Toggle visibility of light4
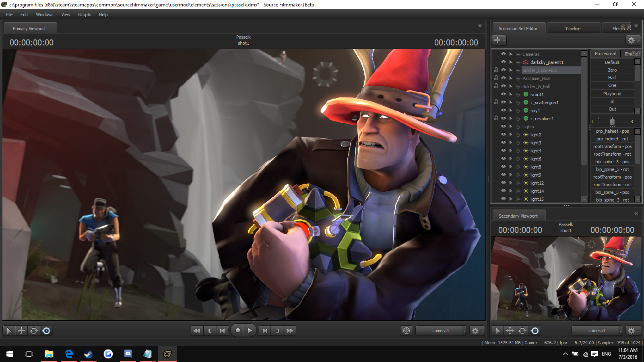Viewport: 644px width, 362px height. (x=504, y=150)
